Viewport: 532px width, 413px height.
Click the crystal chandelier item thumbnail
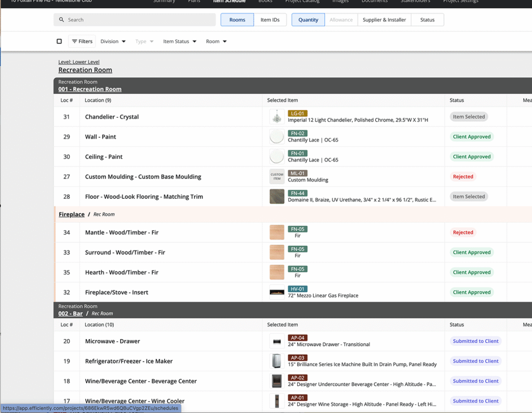click(x=277, y=117)
